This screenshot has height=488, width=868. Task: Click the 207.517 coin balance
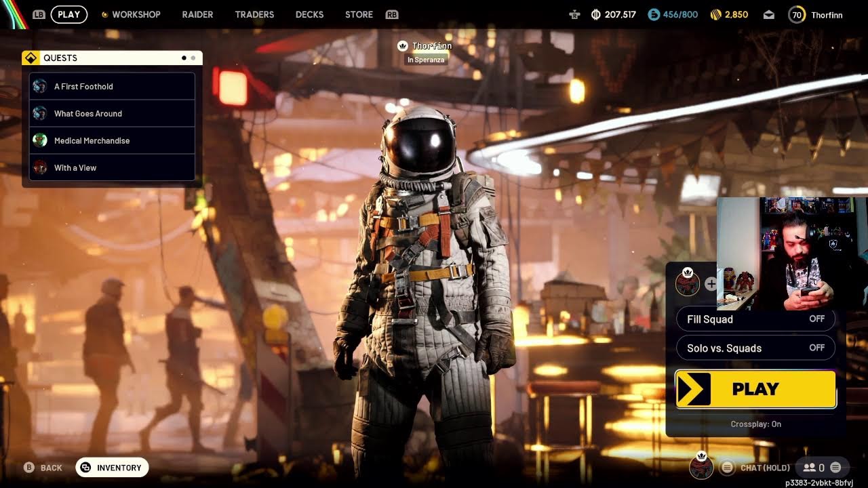[x=620, y=14]
